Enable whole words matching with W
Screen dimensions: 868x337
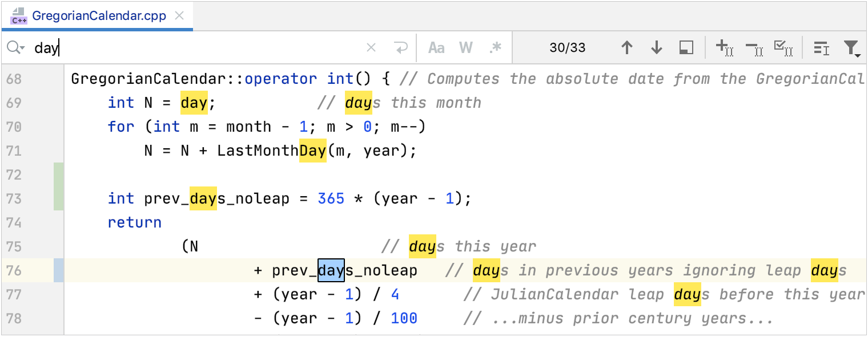tap(465, 48)
